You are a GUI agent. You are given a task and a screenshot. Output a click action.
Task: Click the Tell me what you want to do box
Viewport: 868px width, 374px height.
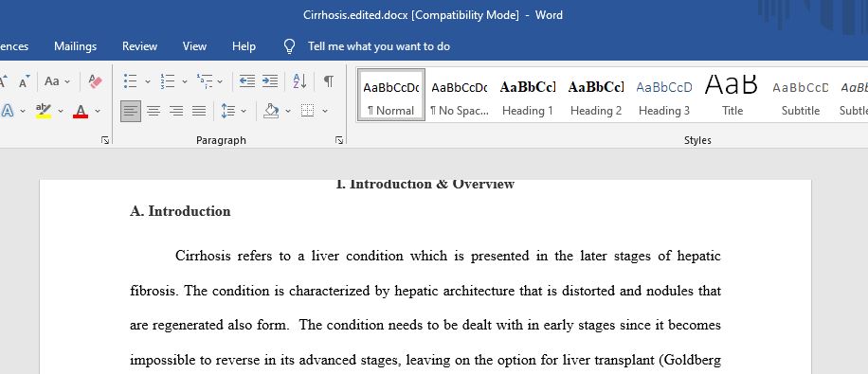(x=379, y=46)
